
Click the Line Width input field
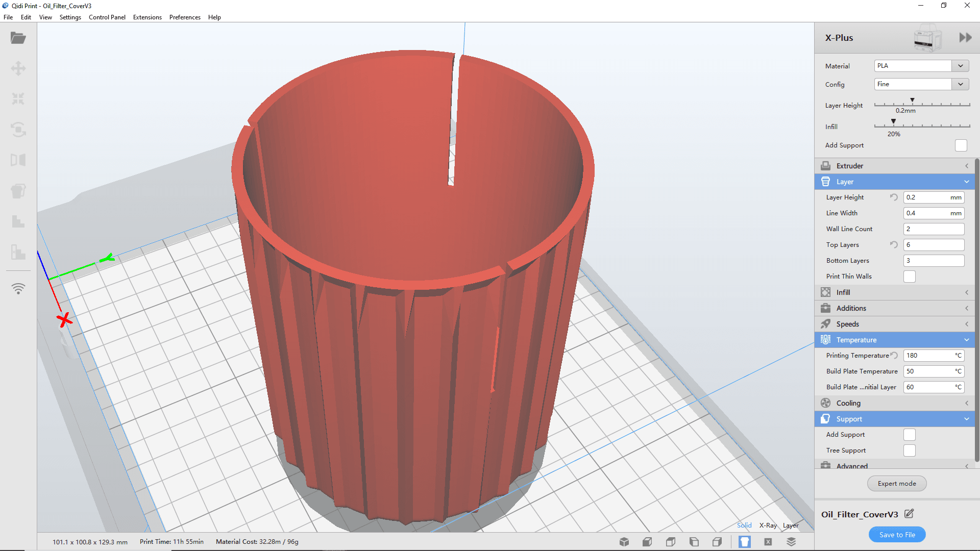coord(934,213)
